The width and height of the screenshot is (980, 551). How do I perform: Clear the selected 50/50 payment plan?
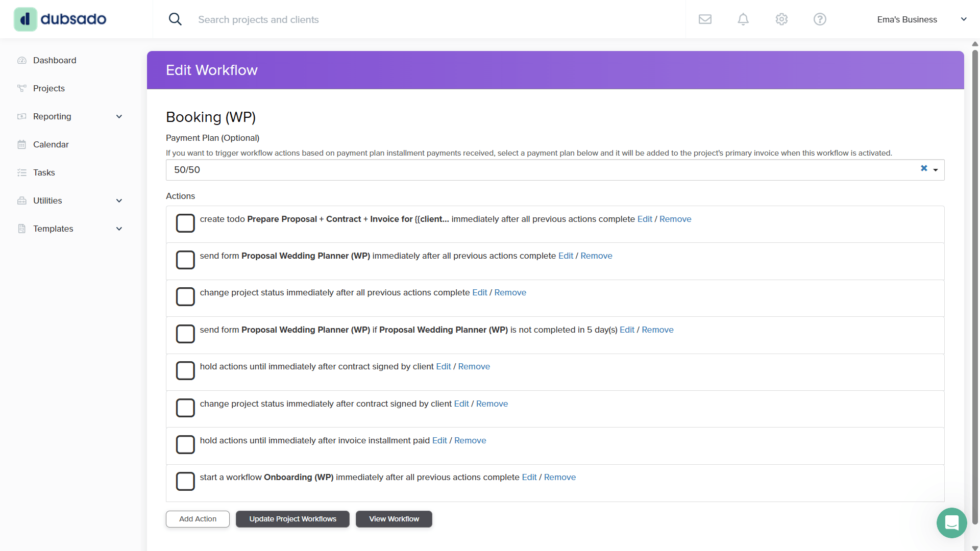(924, 168)
